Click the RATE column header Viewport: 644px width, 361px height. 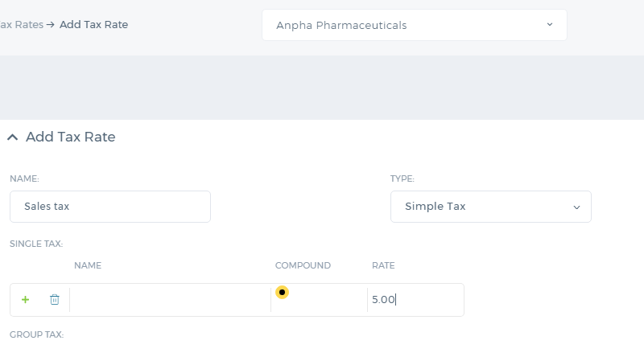383,265
